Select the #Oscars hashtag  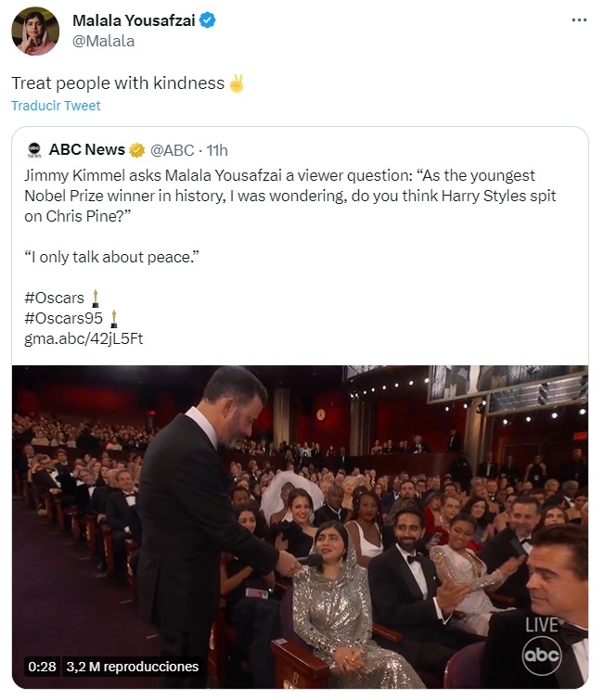[x=54, y=298]
